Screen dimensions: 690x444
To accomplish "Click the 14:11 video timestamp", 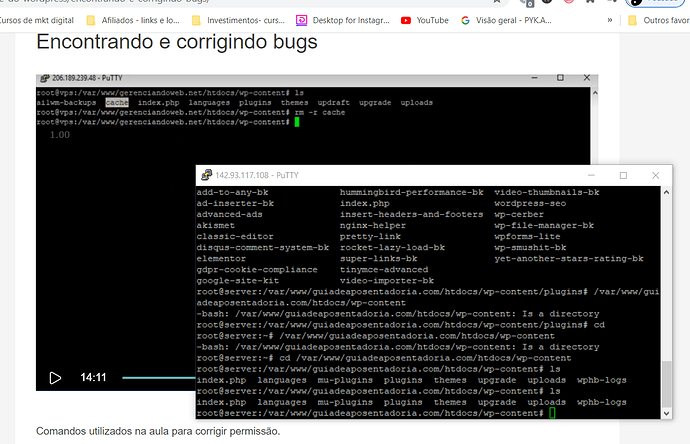I will point(93,378).
